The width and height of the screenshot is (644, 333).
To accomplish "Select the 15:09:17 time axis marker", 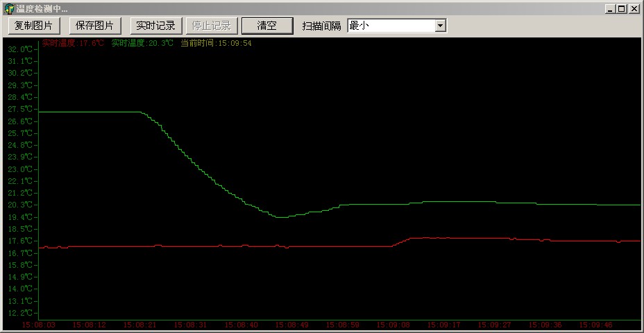I will (x=444, y=325).
